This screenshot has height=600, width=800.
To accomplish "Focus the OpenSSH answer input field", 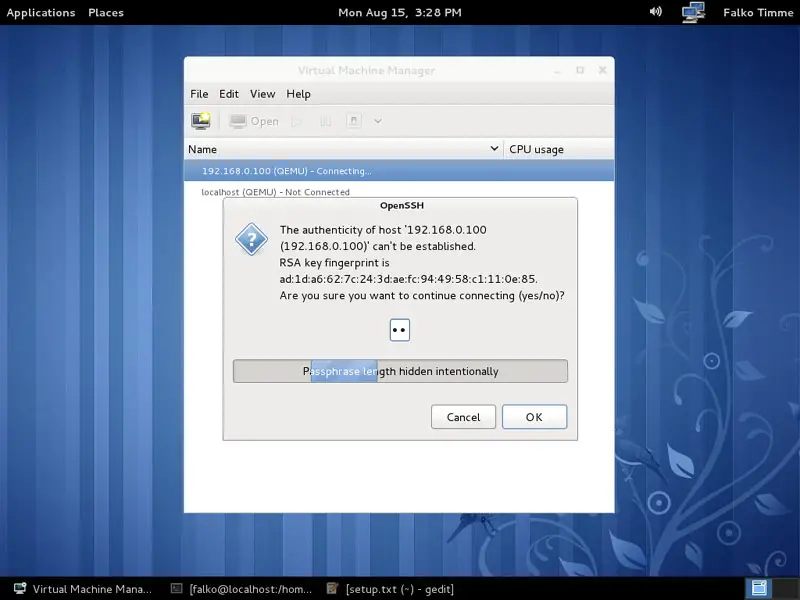I will [400, 330].
